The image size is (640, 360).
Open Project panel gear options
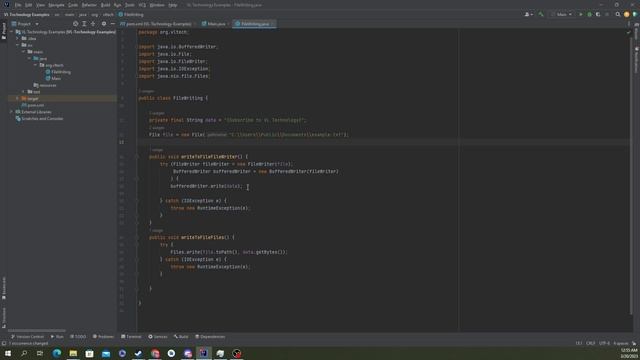[104, 24]
